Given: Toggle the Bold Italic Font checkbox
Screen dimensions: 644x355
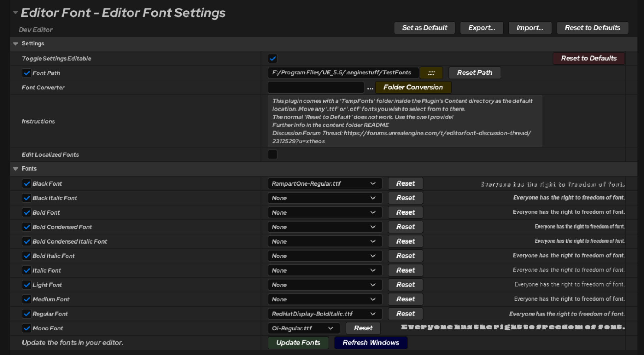Looking at the screenshot, I should [x=27, y=256].
